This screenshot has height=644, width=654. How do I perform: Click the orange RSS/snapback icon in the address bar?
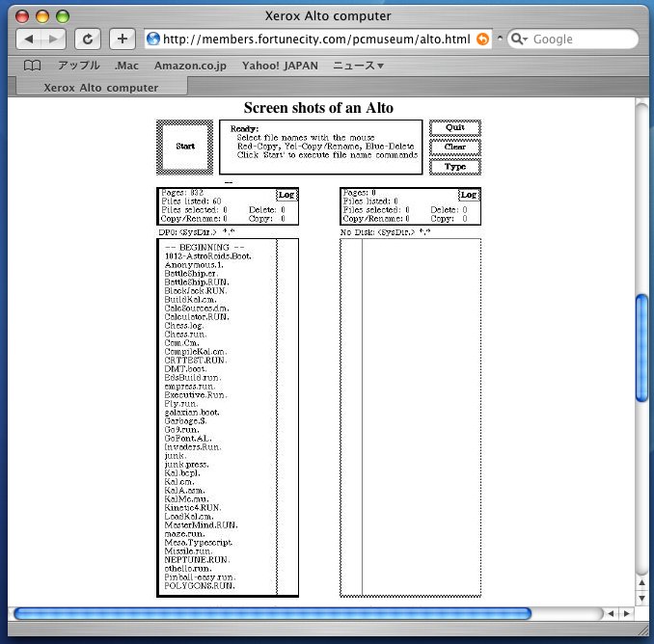pos(482,40)
